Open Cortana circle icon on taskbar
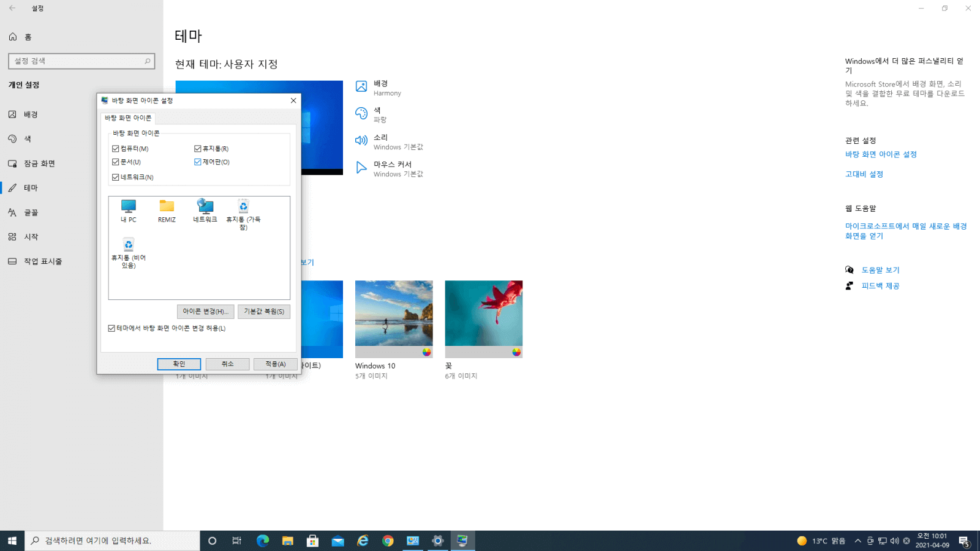 point(213,541)
